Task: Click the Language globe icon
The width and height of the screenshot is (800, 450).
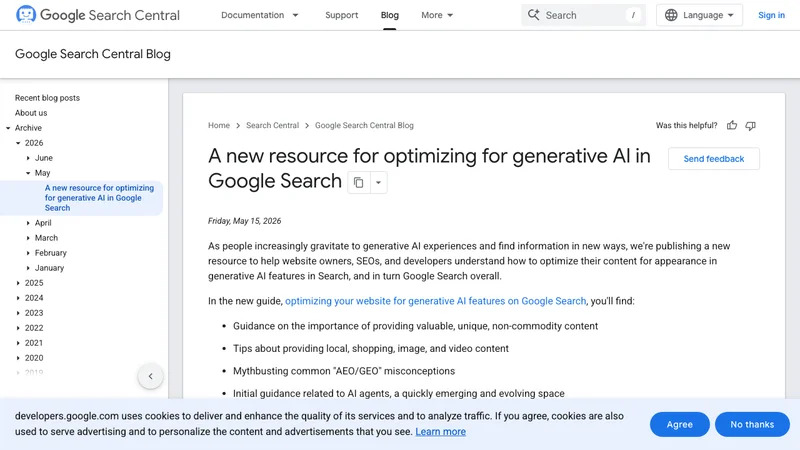Action: tap(671, 15)
